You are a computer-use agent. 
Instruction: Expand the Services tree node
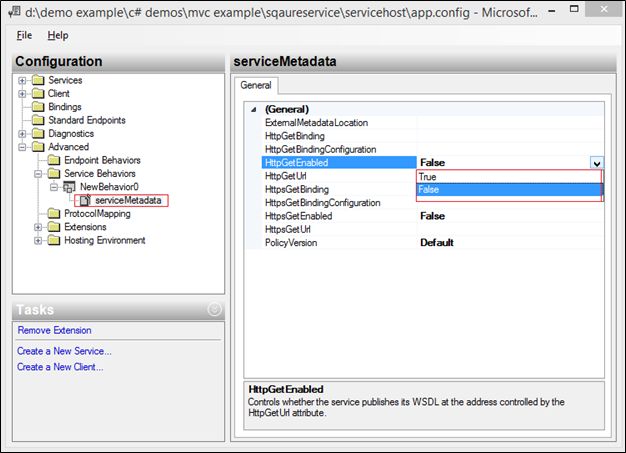coord(22,80)
